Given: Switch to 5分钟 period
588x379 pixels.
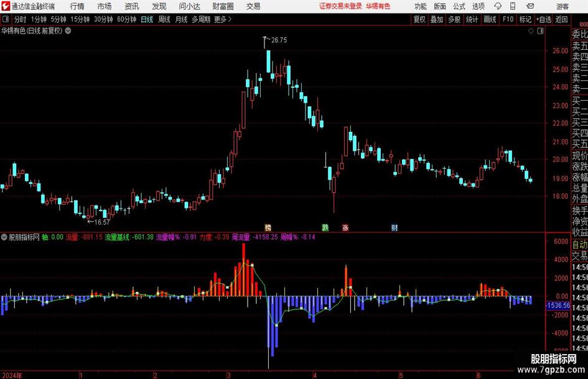Looking at the screenshot, I should tap(58, 19).
